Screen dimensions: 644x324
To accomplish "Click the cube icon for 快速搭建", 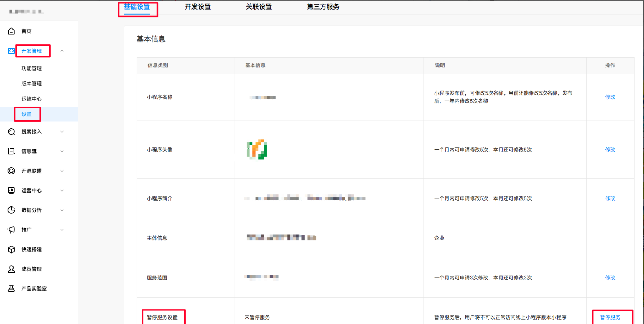I will pos(11,249).
